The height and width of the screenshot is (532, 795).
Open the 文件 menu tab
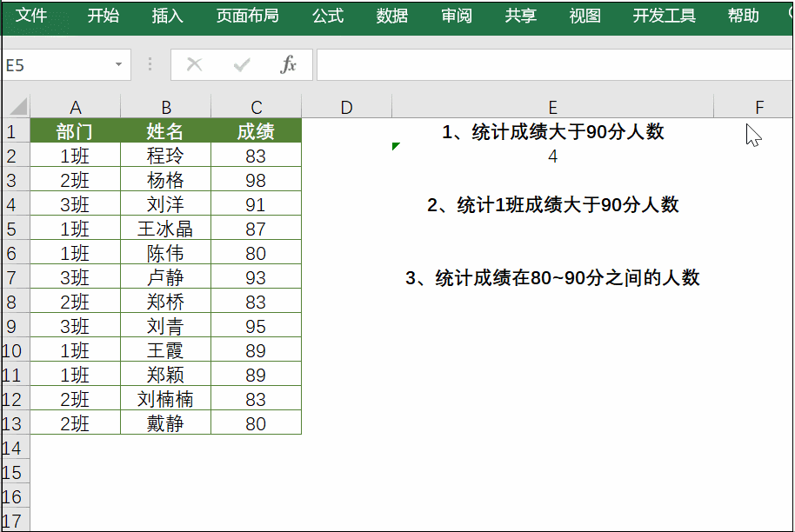point(31,16)
